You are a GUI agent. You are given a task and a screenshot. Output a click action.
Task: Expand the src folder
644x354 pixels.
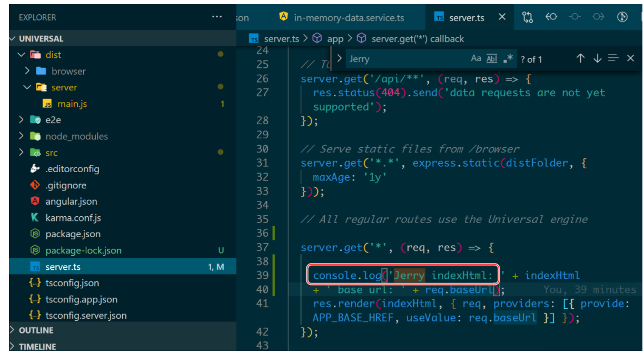[22, 153]
